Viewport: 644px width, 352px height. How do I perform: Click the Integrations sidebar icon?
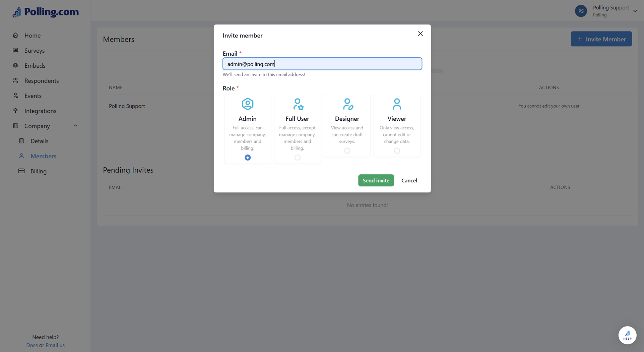pos(15,111)
